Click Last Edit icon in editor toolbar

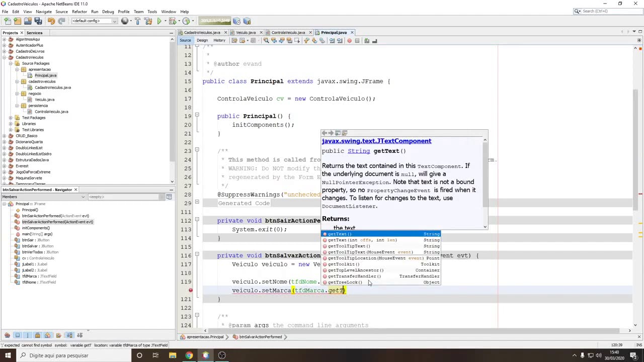tap(234, 41)
